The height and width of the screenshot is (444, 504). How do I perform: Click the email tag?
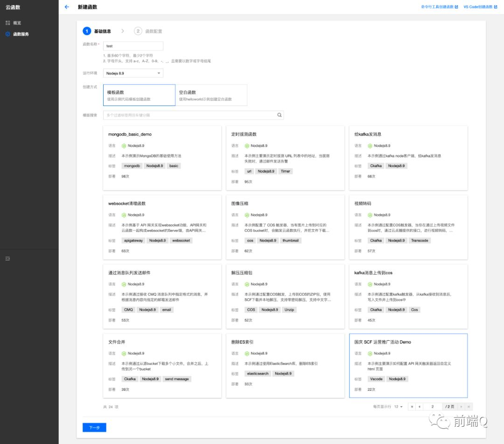coord(167,310)
